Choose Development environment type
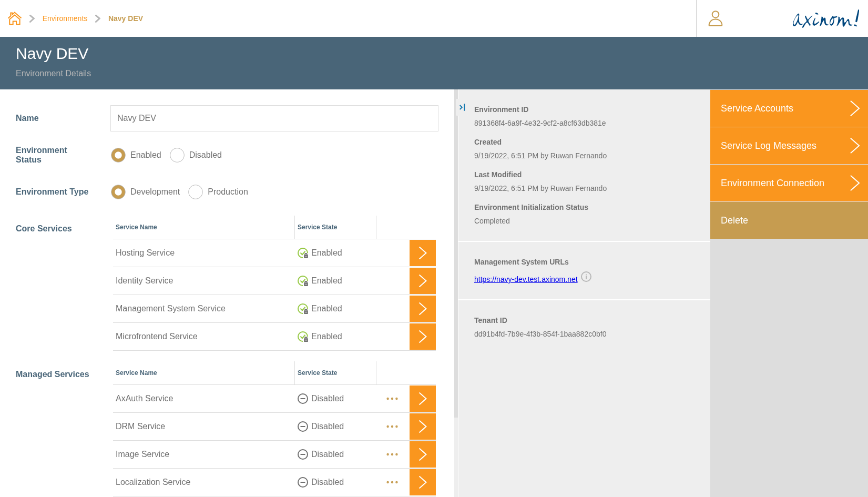The image size is (868, 497). (x=118, y=192)
